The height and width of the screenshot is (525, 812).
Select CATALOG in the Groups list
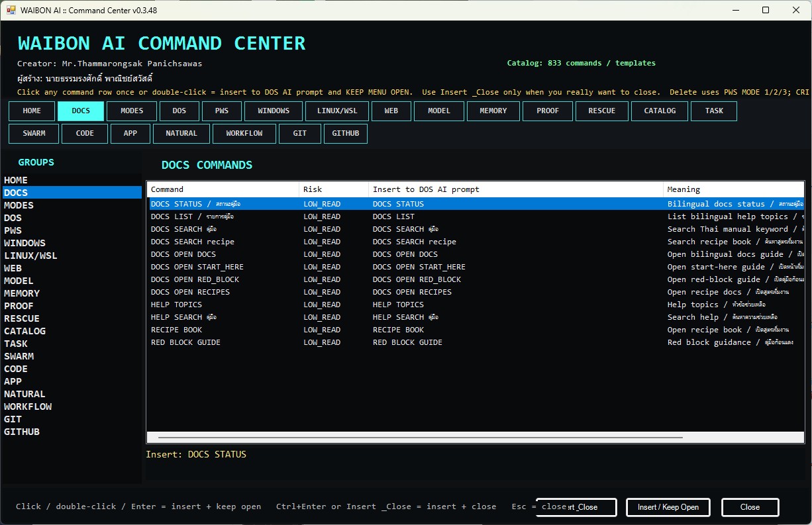pyautogui.click(x=72, y=331)
